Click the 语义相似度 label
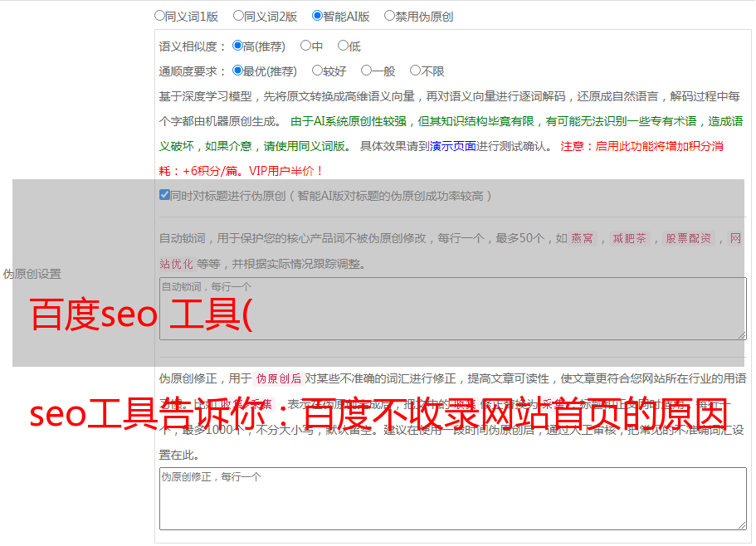Screen dimensions: 756x546 [x=192, y=46]
